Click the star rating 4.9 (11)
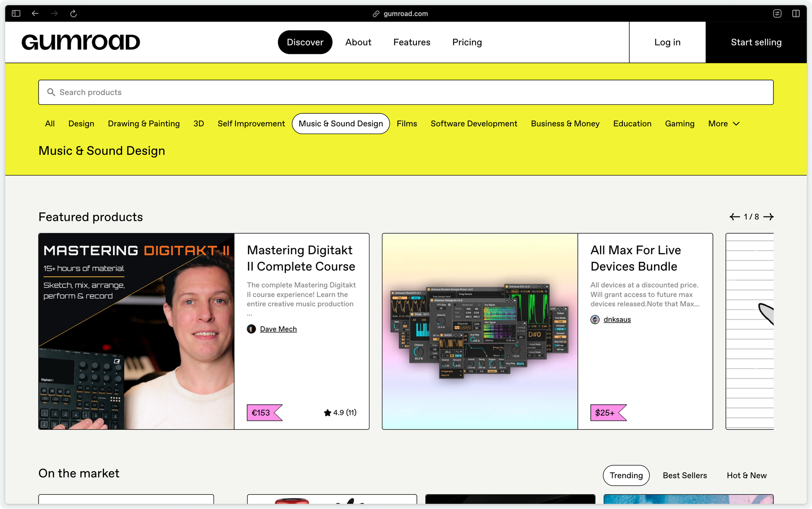 tap(340, 413)
